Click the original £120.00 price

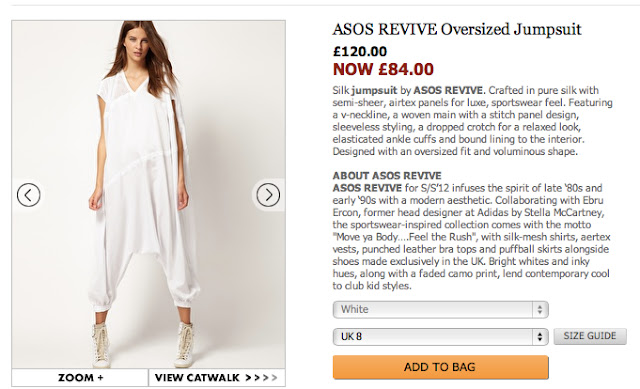(x=360, y=52)
